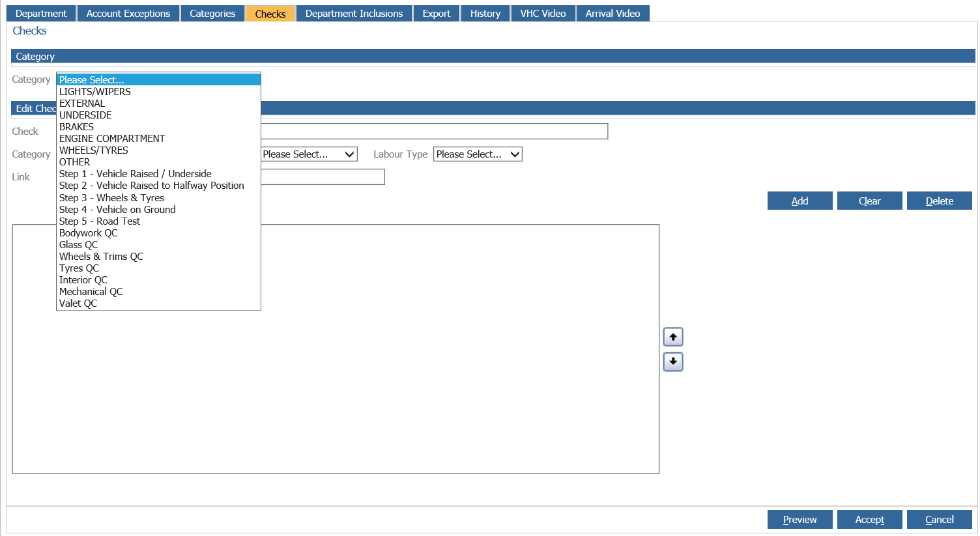Viewport: 980px width, 536px height.
Task: Pick Valet QC in the list
Action: (x=158, y=303)
